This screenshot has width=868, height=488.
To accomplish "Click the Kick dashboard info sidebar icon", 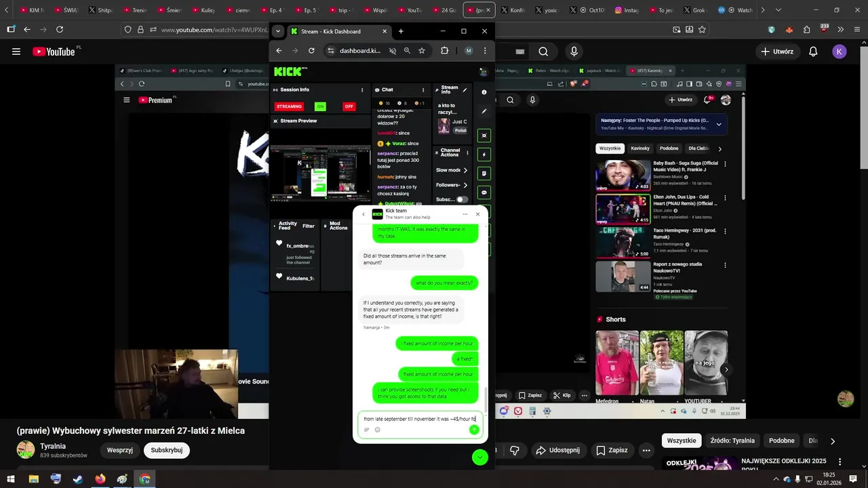I will [484, 92].
